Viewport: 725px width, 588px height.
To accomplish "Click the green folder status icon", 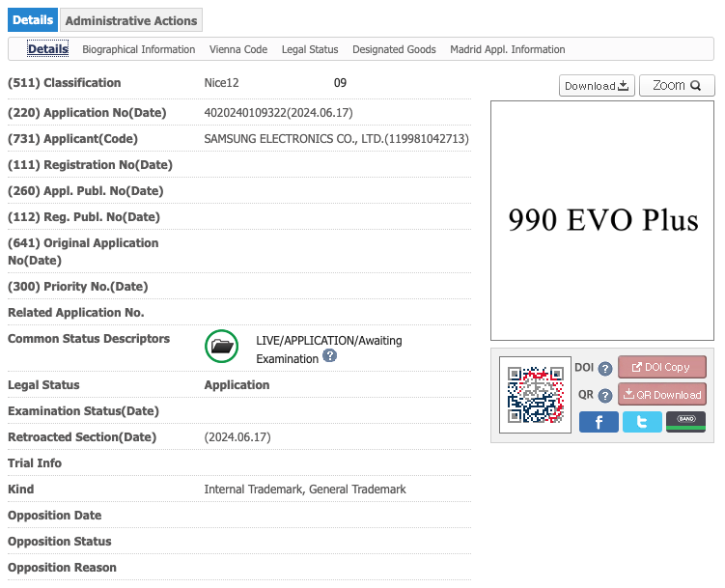I will coord(222,347).
